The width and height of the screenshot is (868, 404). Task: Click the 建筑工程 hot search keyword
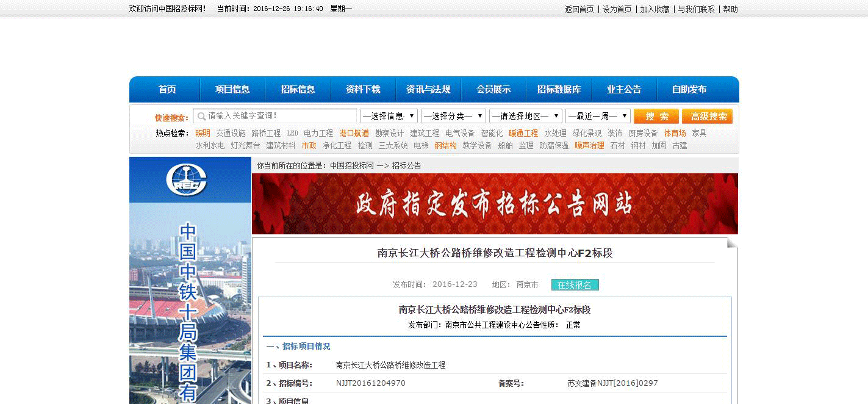coord(425,133)
